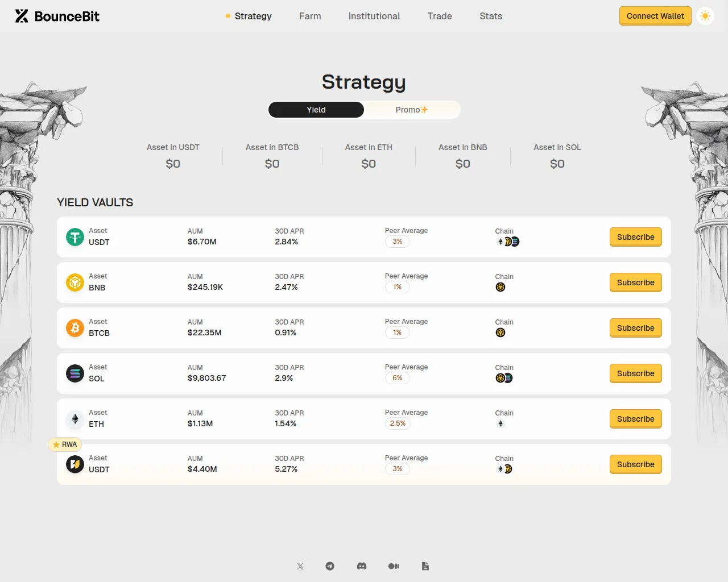The width and height of the screenshot is (728, 582).
Task: Open the Trade nav item
Action: click(440, 16)
